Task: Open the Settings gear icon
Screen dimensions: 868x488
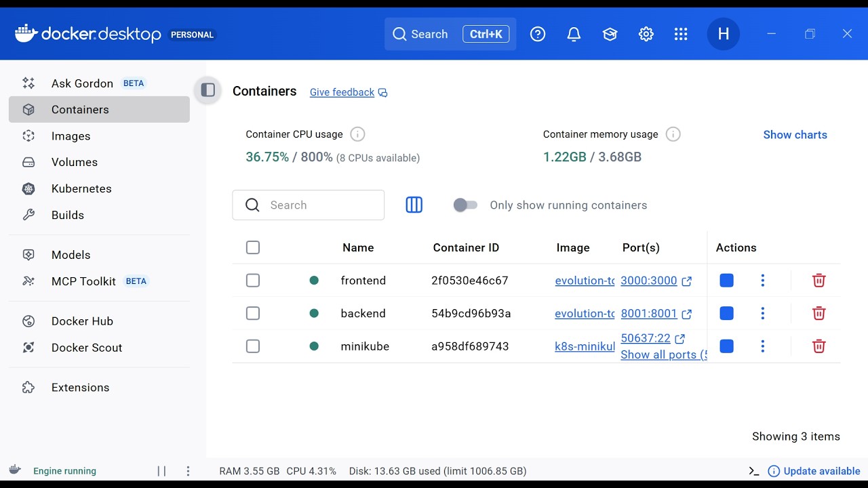Action: (x=646, y=34)
